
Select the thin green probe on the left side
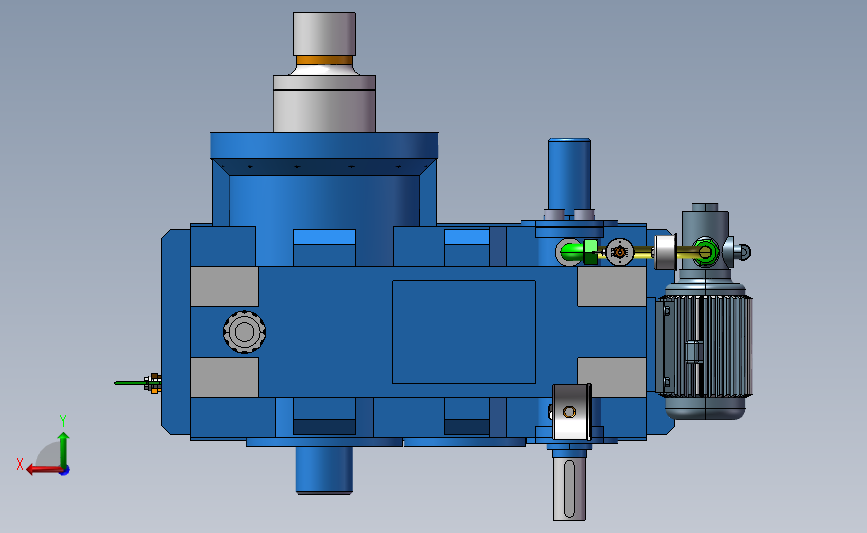[130, 383]
